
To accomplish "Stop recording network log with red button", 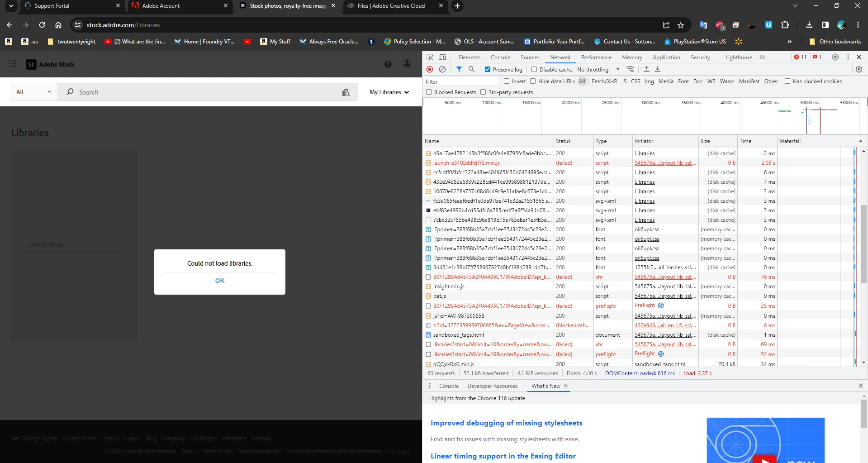I will (x=430, y=69).
